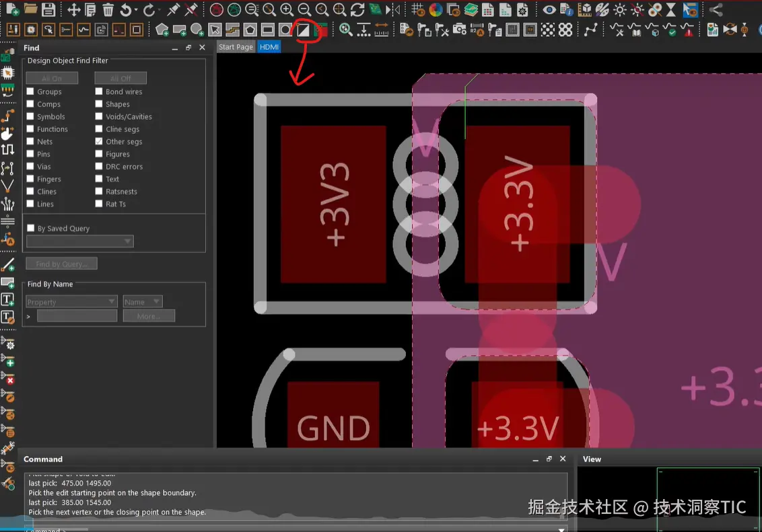The height and width of the screenshot is (532, 762).
Task: Enable the Pins checkbox
Action: pyautogui.click(x=30, y=154)
